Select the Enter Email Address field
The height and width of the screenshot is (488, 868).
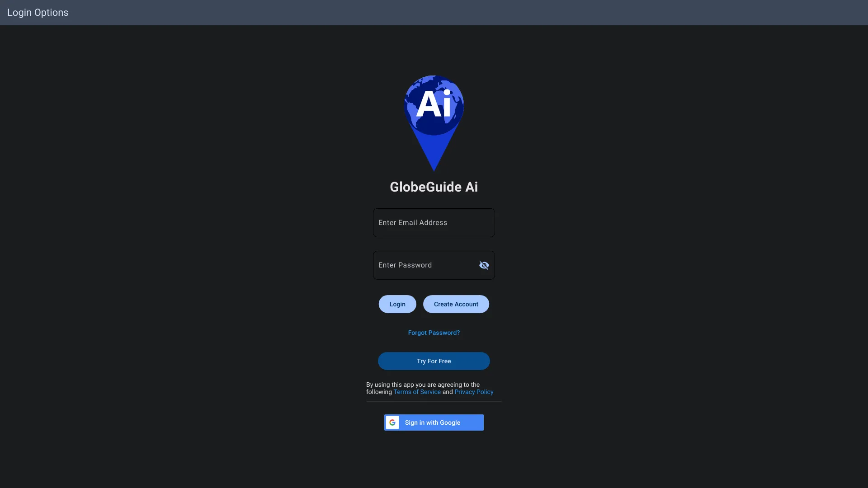pos(434,222)
